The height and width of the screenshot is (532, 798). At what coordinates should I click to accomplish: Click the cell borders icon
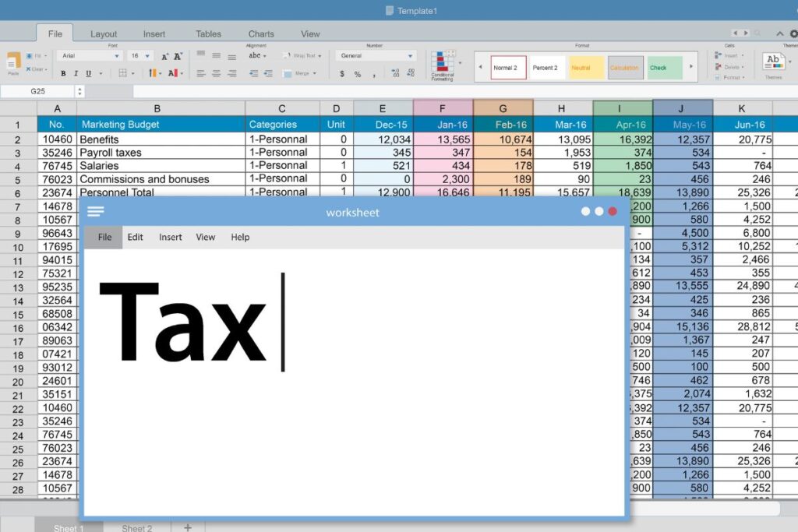[122, 73]
